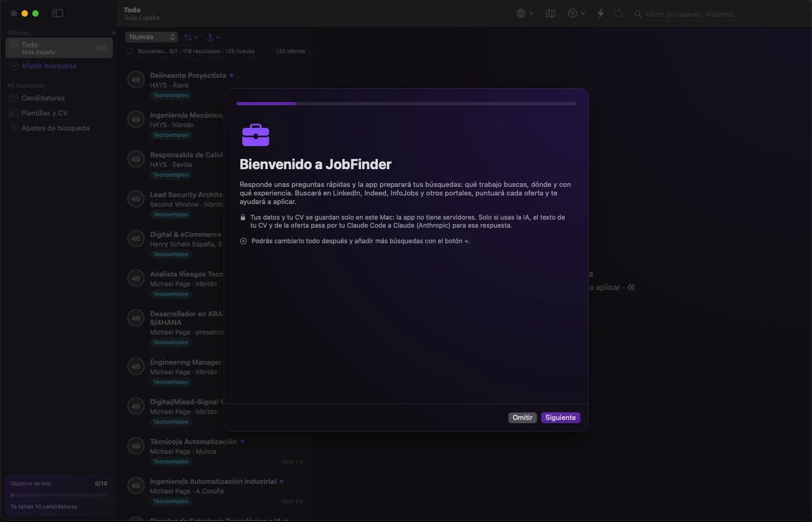Click the Candidaturas tray icon
Image resolution: width=812 pixels, height=522 pixels.
coord(14,98)
